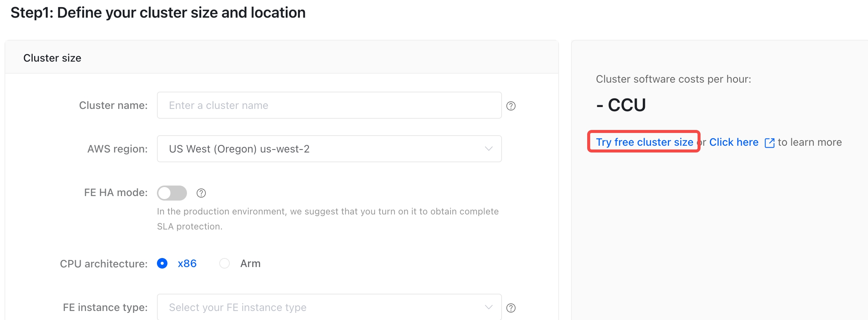
Task: Open Click here to learn more link
Action: [x=733, y=142]
